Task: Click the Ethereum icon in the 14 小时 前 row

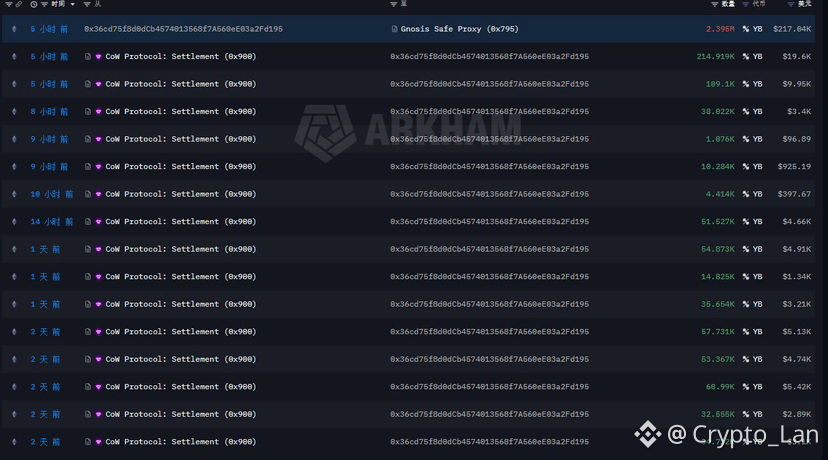Action: (x=14, y=222)
